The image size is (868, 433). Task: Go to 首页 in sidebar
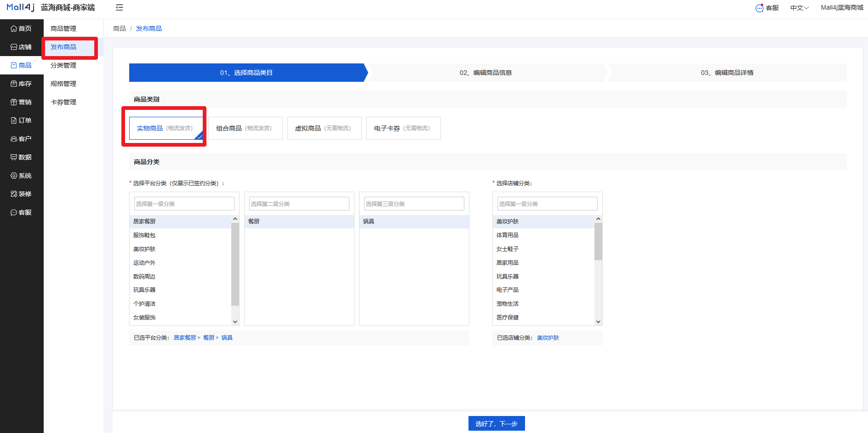point(22,28)
